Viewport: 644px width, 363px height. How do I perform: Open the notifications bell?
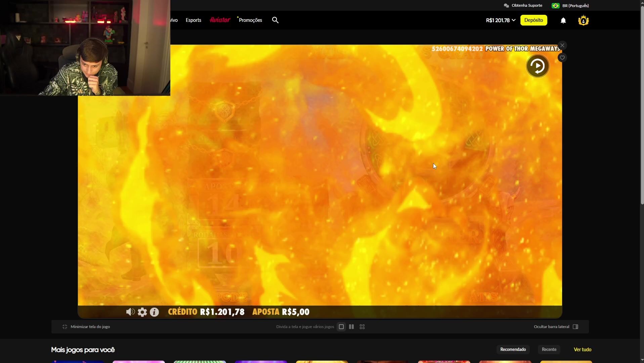pos(563,21)
